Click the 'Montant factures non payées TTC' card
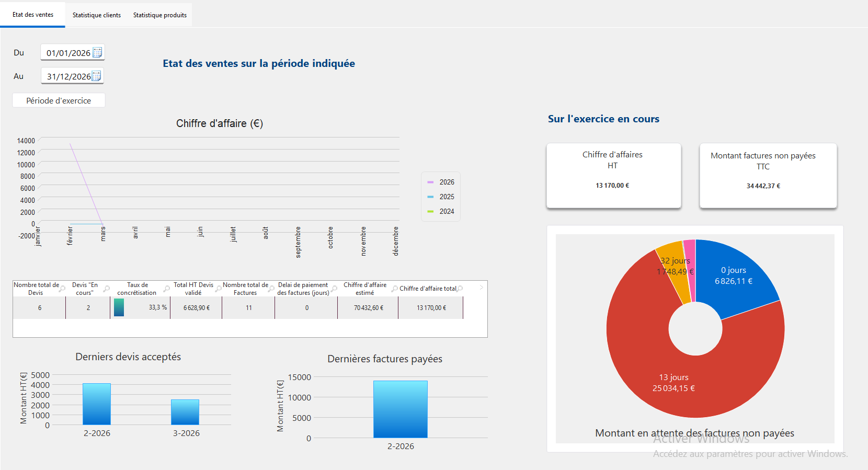The height and width of the screenshot is (470, 868). (768, 175)
